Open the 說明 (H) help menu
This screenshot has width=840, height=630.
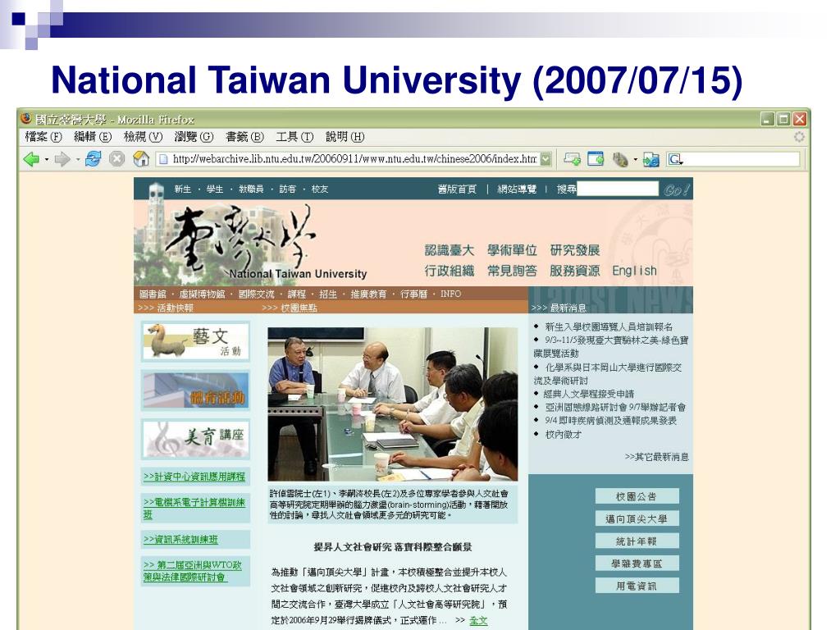[345, 137]
